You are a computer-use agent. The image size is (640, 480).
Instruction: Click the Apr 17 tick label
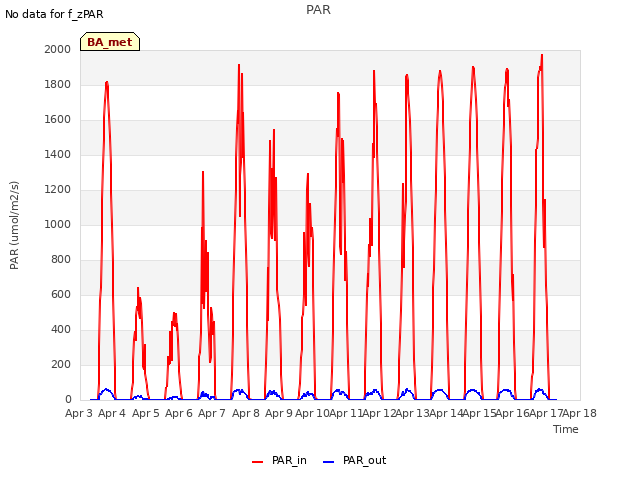click(x=546, y=413)
